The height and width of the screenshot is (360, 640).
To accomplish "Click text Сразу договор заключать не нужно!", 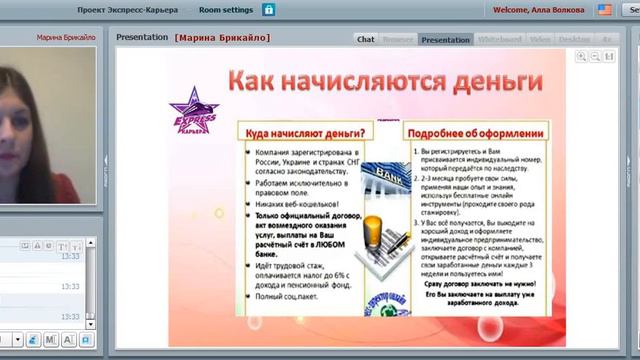I will pyautogui.click(x=480, y=284).
